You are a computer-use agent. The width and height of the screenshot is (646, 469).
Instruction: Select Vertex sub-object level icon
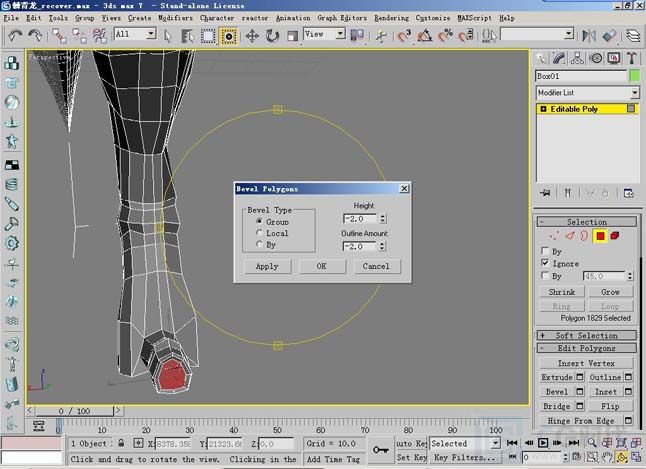(553, 236)
